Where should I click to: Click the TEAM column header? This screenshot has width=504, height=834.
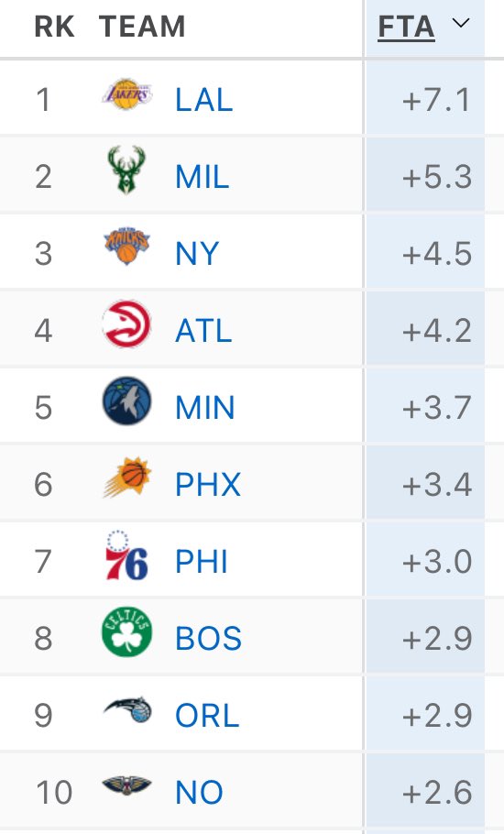[142, 27]
